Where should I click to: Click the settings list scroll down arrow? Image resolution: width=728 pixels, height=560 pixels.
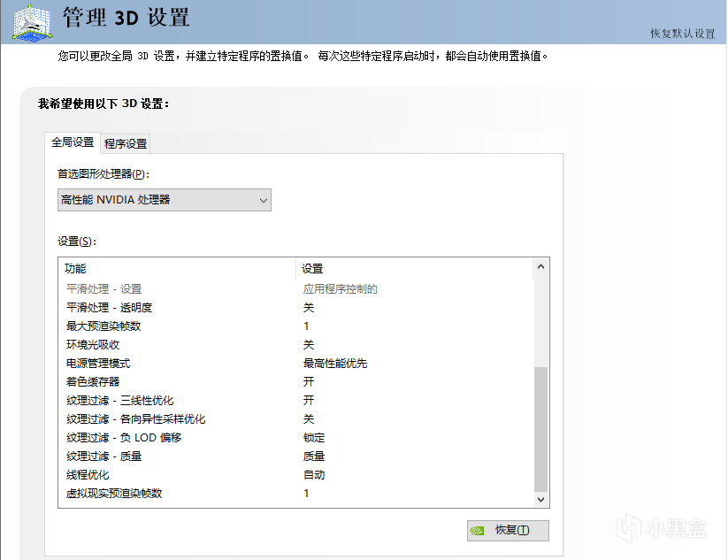pyautogui.click(x=541, y=500)
